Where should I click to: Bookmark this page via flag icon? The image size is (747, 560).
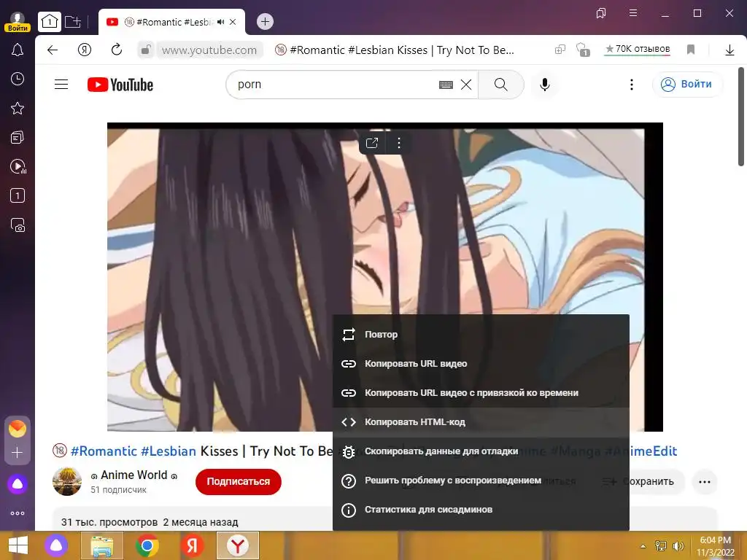click(x=691, y=50)
